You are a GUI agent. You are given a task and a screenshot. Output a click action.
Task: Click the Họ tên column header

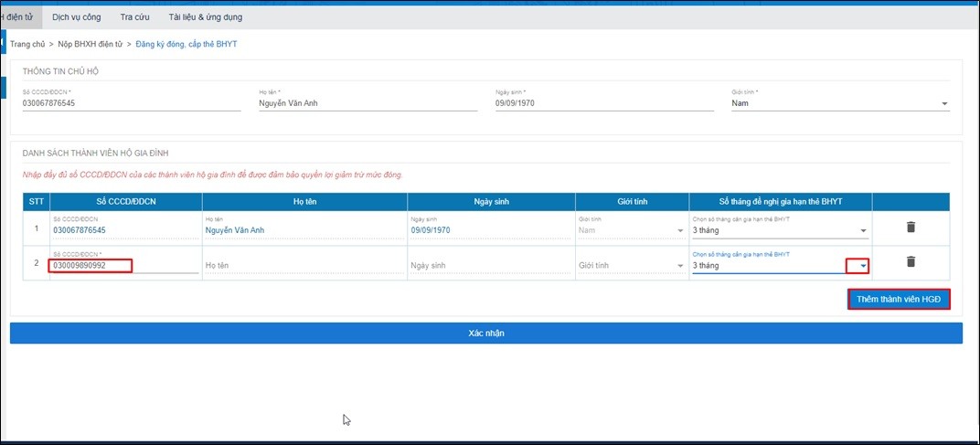point(304,201)
